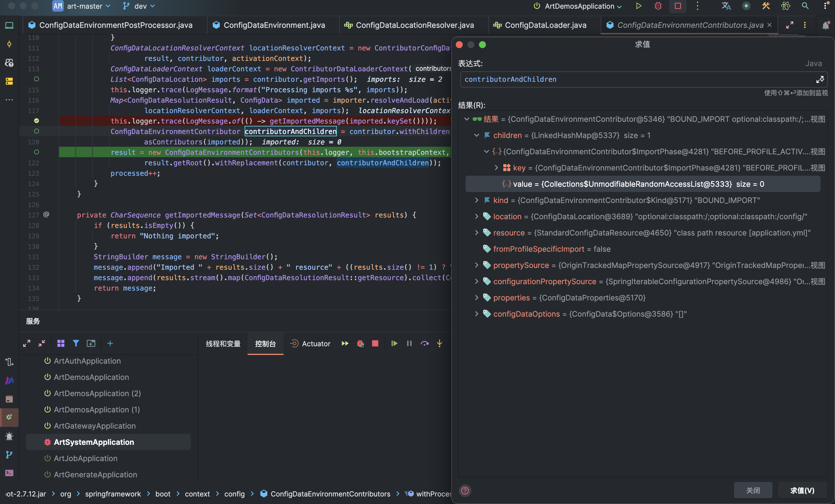This screenshot has height=504, width=835.
Task: Expand the kind node in results tree
Action: click(476, 200)
